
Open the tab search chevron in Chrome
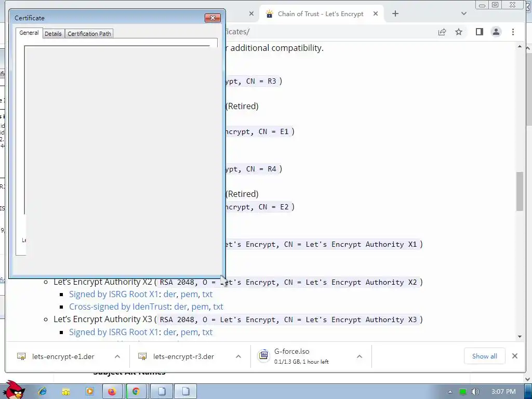464,14
